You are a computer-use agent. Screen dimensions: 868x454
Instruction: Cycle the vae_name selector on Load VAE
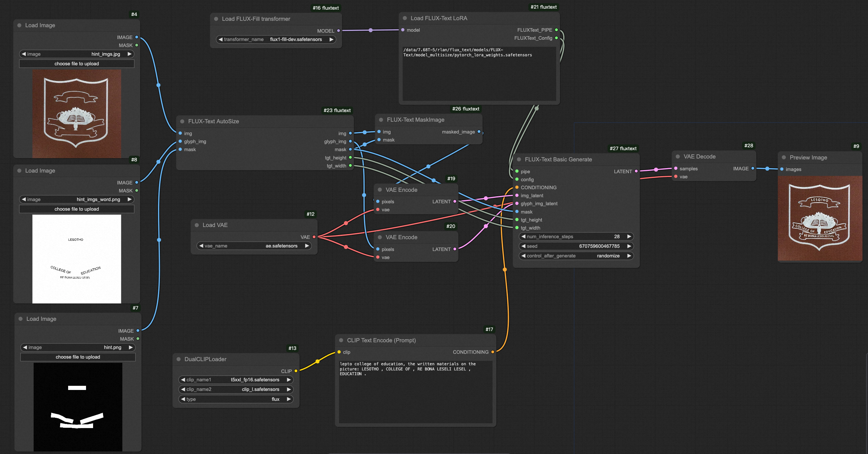(x=307, y=246)
